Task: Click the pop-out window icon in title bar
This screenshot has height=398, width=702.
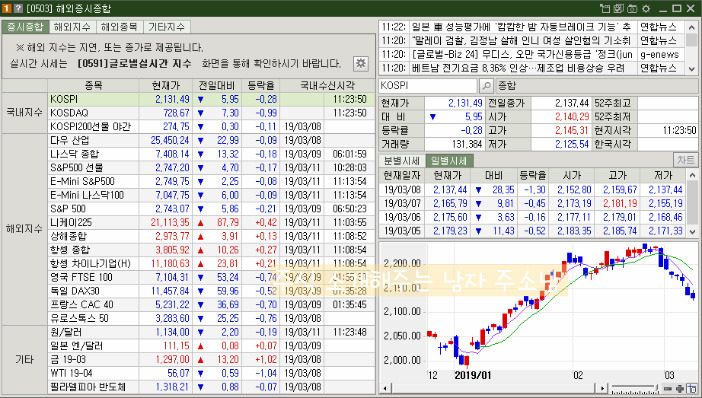Action: [605, 8]
